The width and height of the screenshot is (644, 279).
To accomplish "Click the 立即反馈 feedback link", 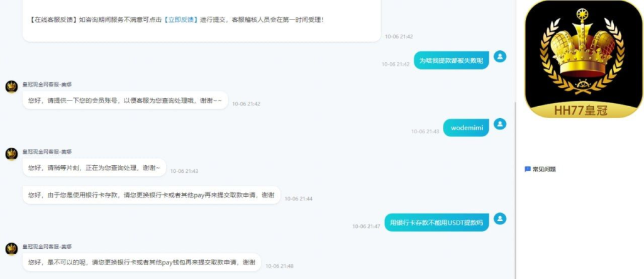I will click(180, 19).
